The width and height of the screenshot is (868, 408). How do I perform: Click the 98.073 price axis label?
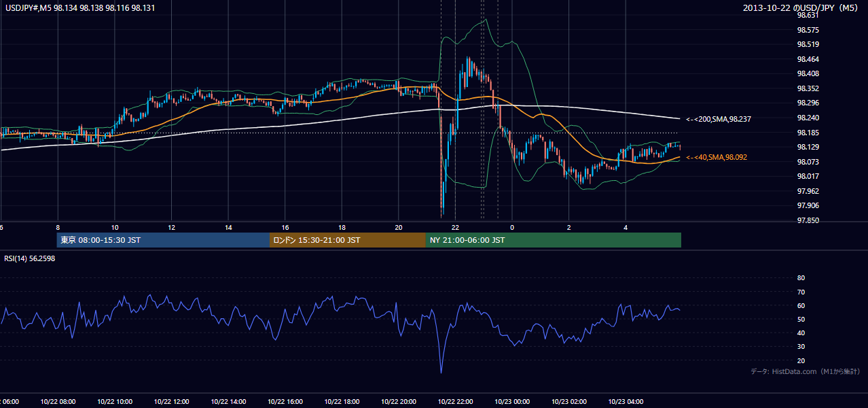tap(808, 162)
